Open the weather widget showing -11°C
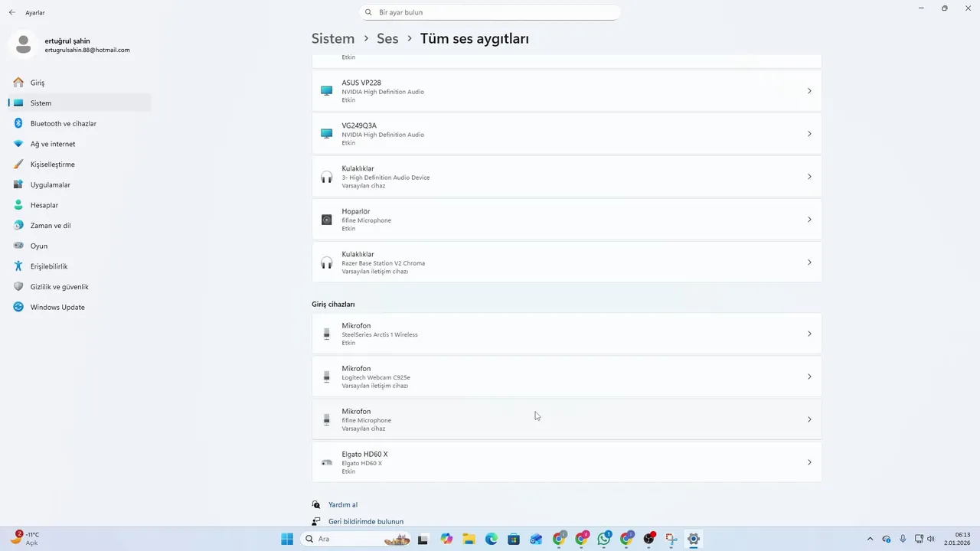The image size is (980, 551). pyautogui.click(x=24, y=539)
